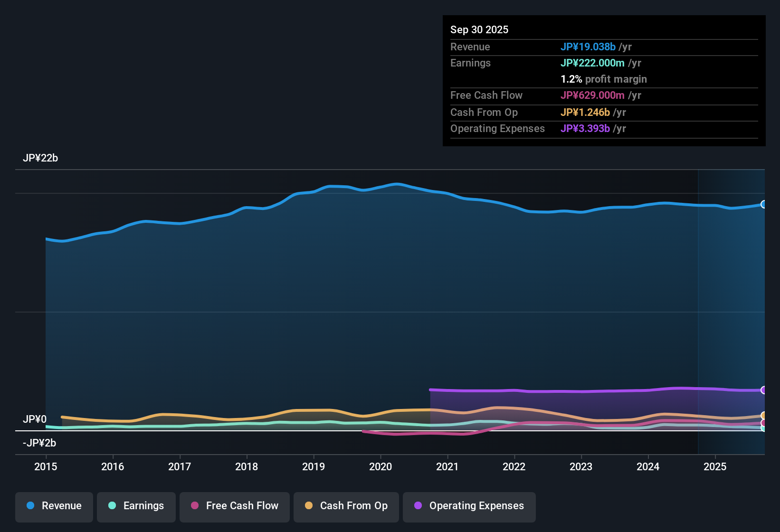The width and height of the screenshot is (780, 532).
Task: Toggle the Earnings series off
Action: tap(136, 506)
